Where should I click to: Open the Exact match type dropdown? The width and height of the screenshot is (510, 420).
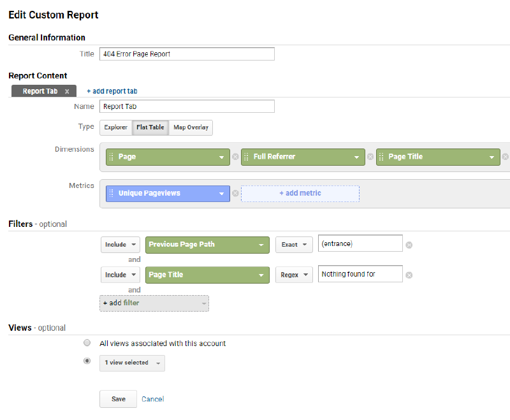click(294, 245)
